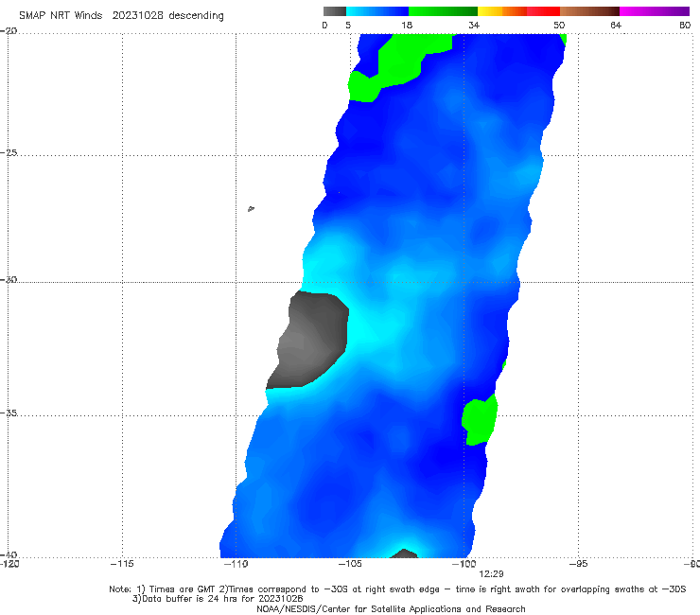This screenshot has height=615, width=700.
Task: Click the longitude label '-100'
Action: [x=464, y=564]
